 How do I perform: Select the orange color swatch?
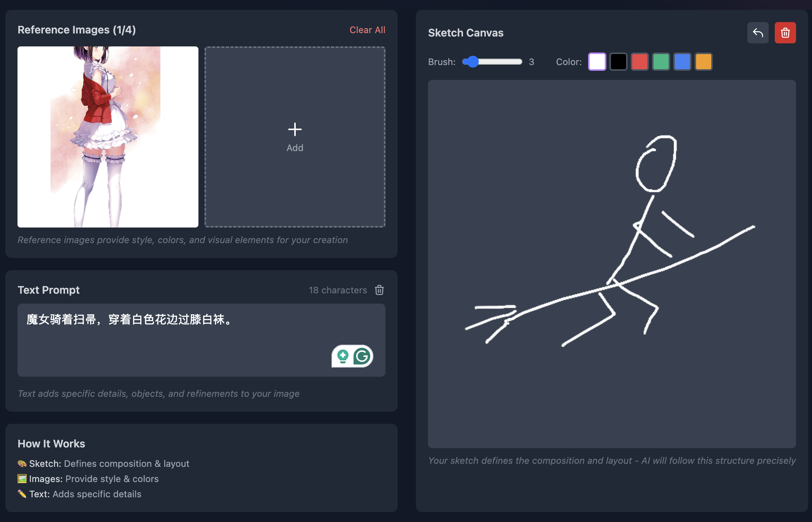[703, 62]
